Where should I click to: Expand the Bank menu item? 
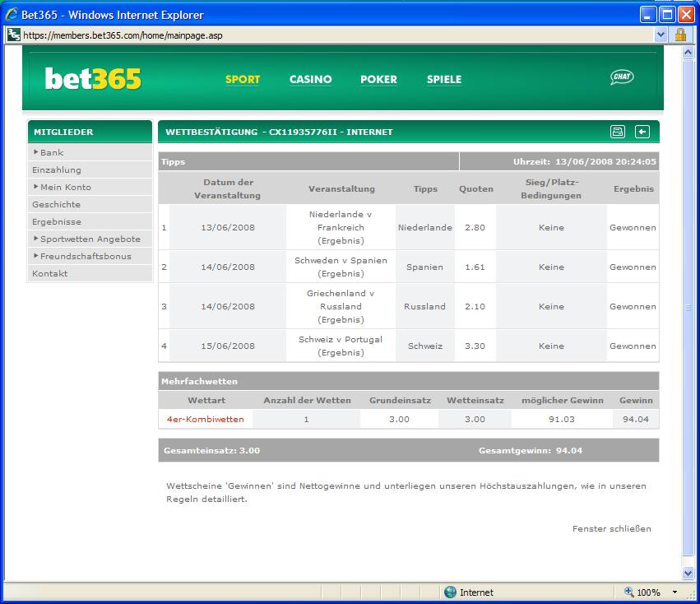90,152
